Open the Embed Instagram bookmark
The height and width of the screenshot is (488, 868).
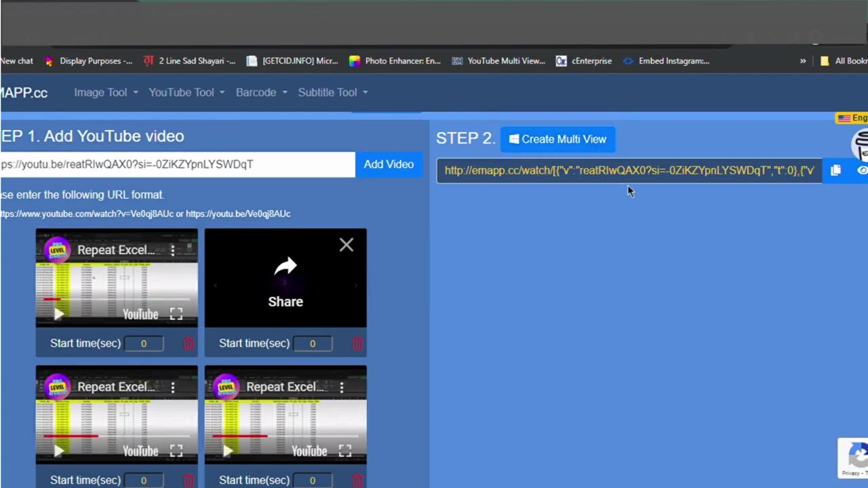coord(666,61)
